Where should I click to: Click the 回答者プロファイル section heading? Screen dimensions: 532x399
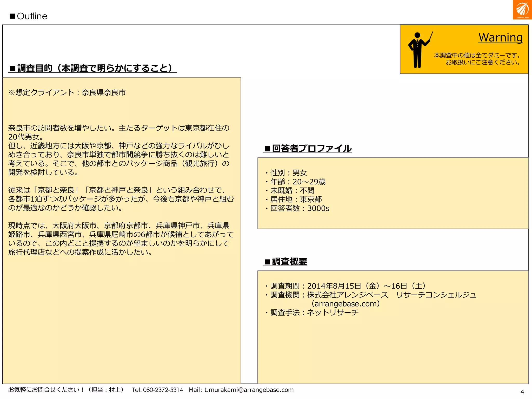(308, 148)
